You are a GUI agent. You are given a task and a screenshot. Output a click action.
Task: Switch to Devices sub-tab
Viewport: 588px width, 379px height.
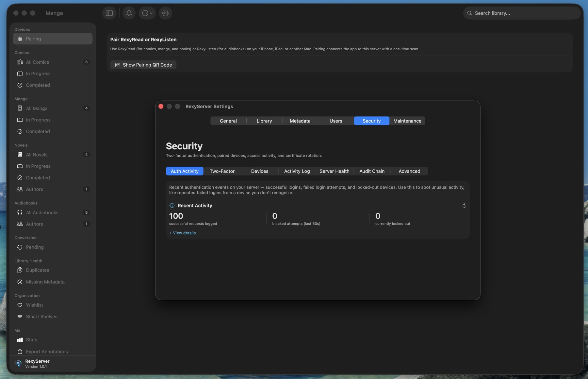260,171
